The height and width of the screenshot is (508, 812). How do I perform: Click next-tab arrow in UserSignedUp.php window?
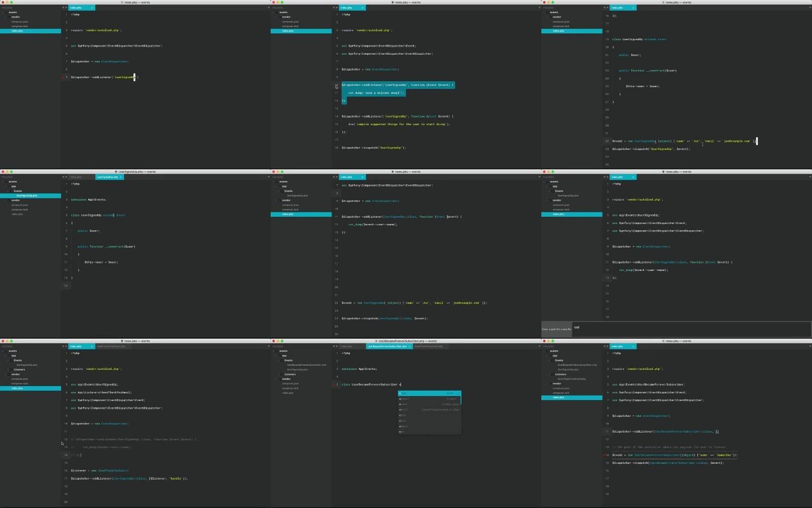pos(66,177)
